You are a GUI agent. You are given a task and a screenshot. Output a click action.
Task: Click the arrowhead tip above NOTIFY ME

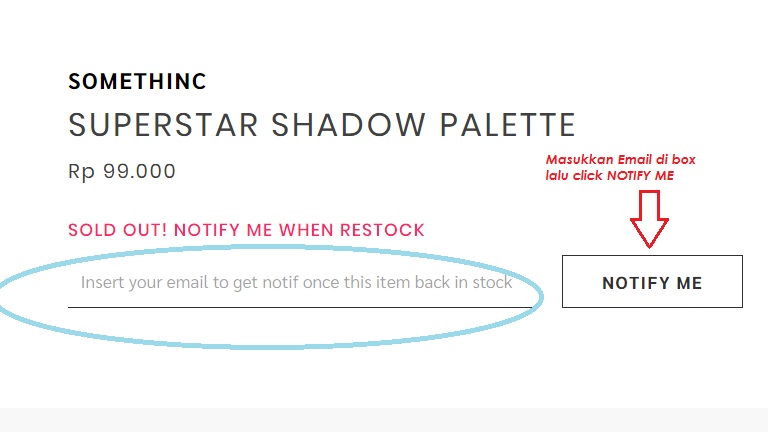pos(649,244)
